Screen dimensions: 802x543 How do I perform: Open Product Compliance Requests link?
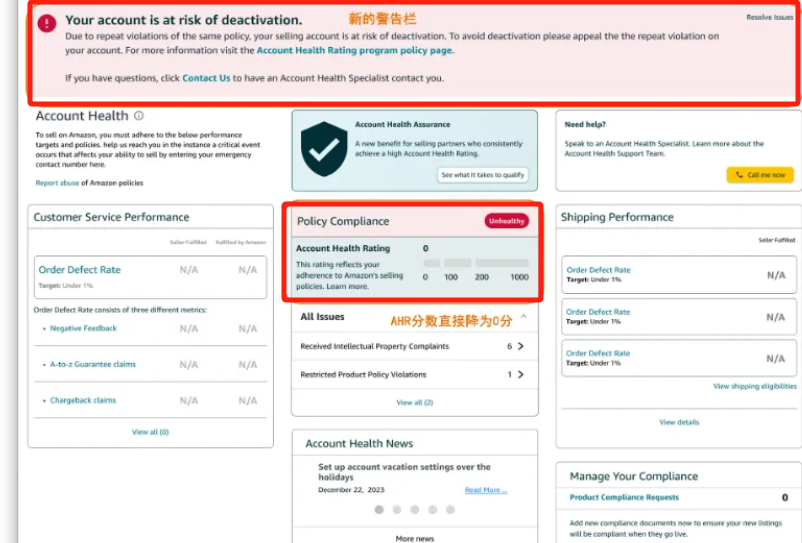(x=624, y=497)
